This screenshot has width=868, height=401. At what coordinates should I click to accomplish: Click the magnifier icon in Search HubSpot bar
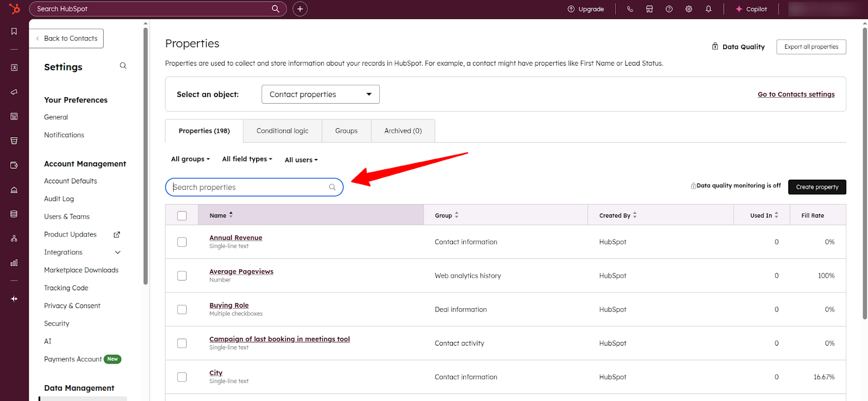276,9
